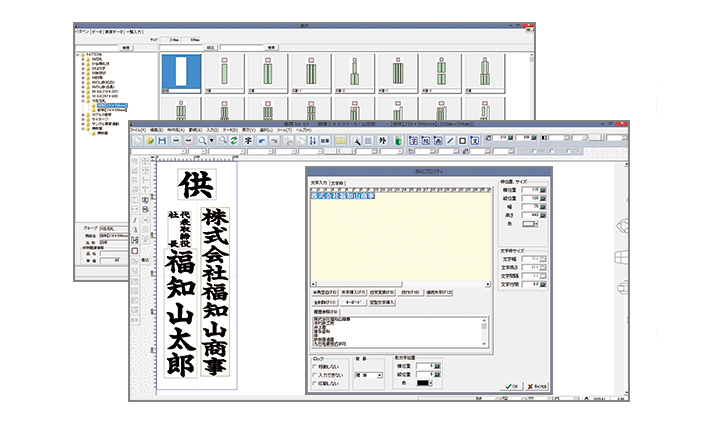The width and height of the screenshot is (715, 428).
Task: Select the diagonal line drawing tool
Action: 449,141
